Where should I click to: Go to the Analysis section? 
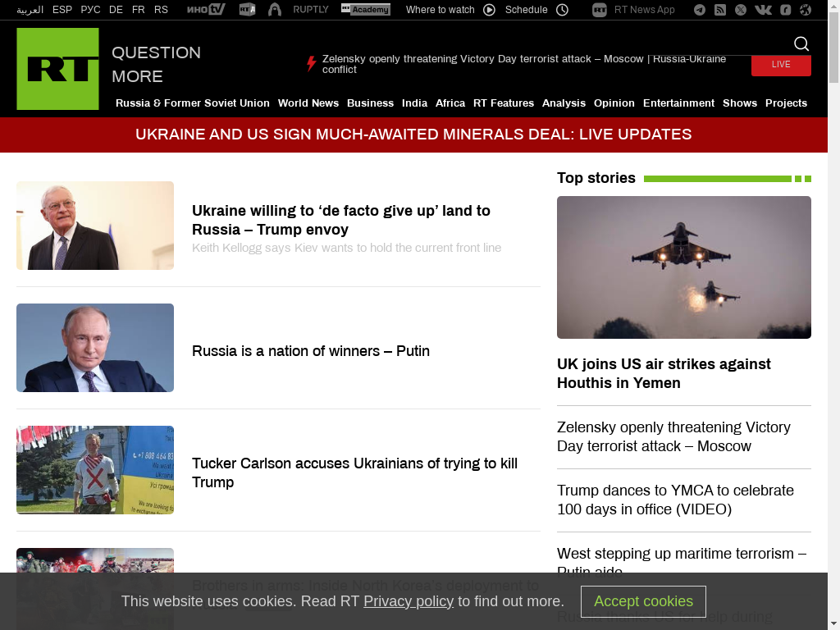click(564, 103)
